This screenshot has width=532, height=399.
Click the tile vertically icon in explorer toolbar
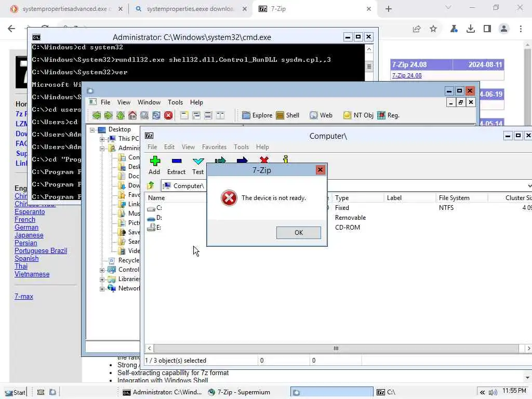(x=220, y=115)
